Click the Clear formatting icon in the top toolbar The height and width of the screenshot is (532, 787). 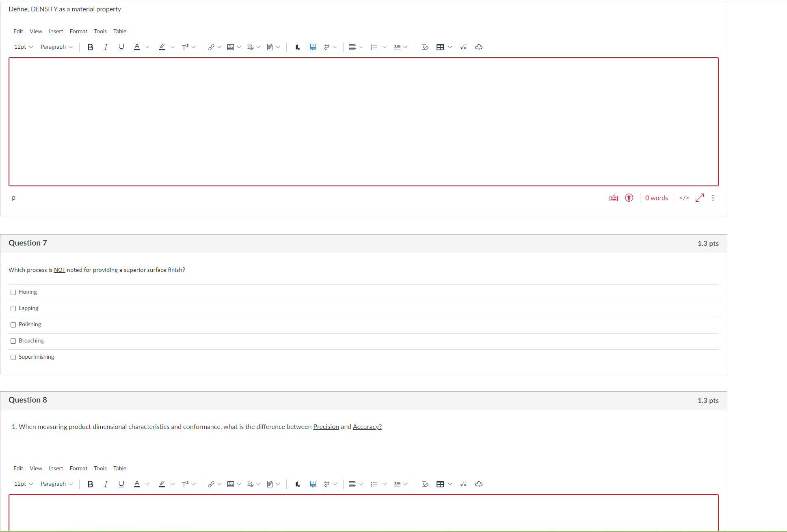(x=425, y=47)
